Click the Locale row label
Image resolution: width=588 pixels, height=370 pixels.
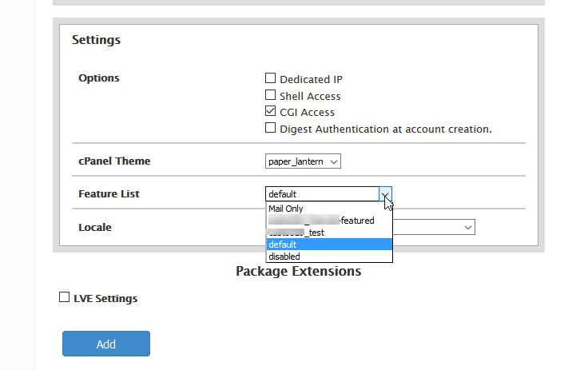(95, 227)
